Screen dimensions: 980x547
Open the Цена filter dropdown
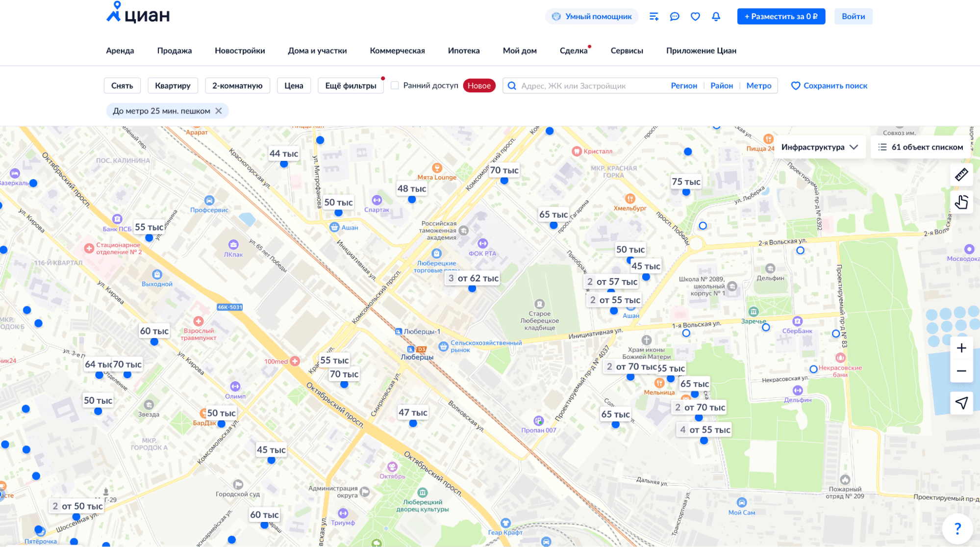click(x=294, y=85)
